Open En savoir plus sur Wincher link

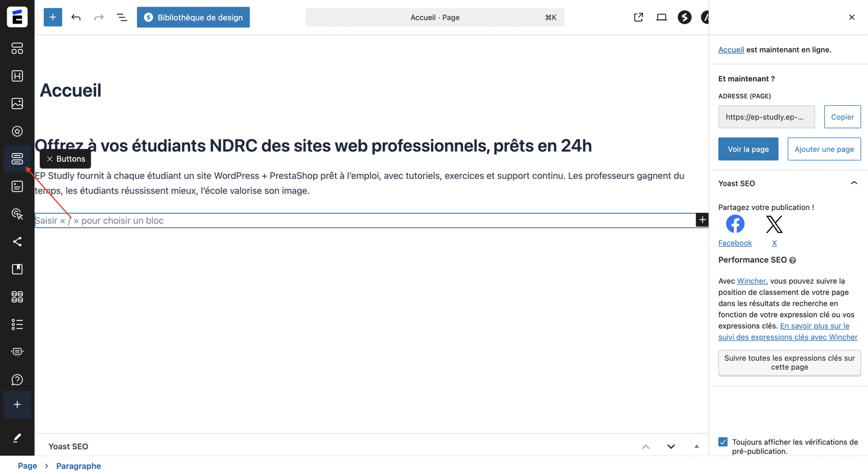coord(788,331)
